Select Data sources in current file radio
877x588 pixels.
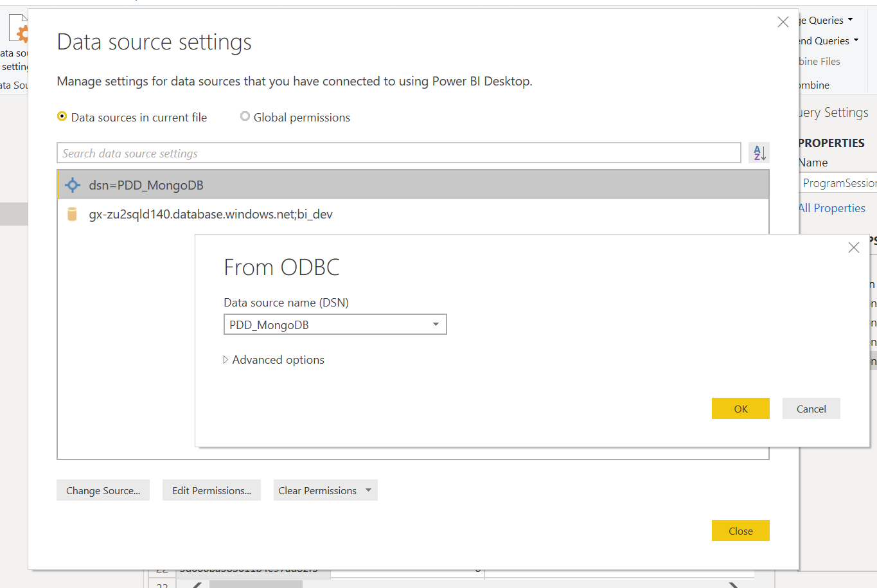tap(62, 116)
